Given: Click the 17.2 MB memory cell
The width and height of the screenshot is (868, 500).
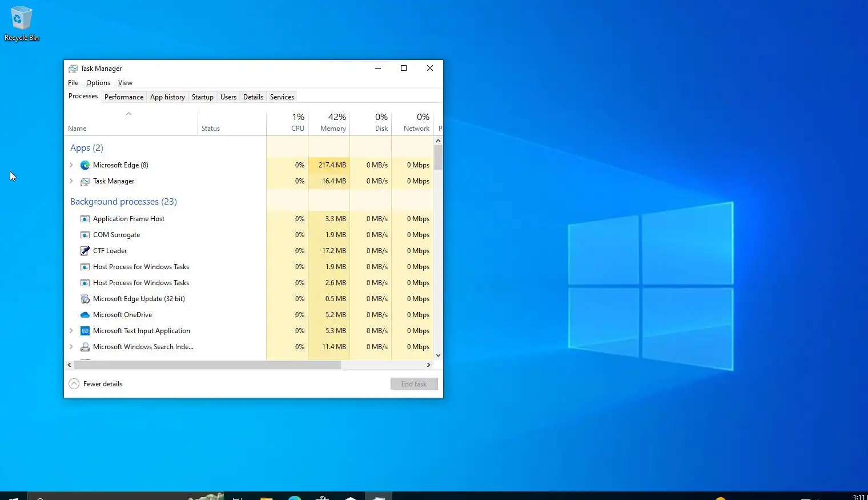Looking at the screenshot, I should [329, 251].
